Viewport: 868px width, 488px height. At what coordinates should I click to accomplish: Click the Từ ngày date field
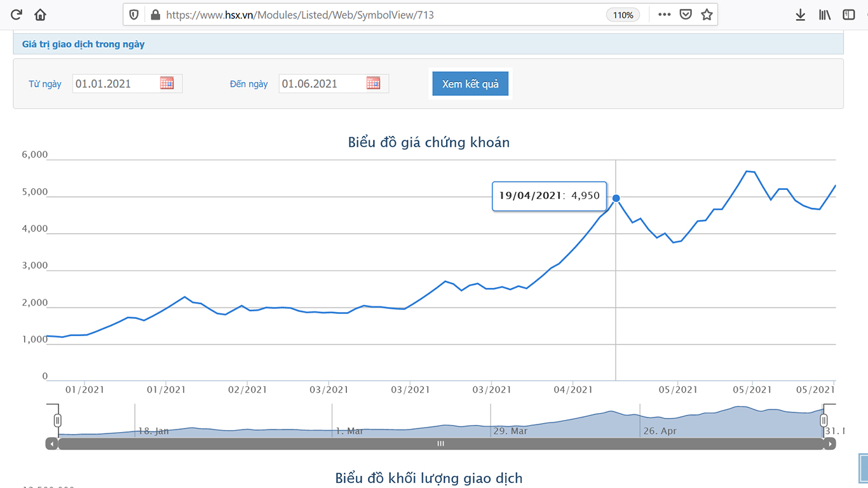[x=114, y=84]
